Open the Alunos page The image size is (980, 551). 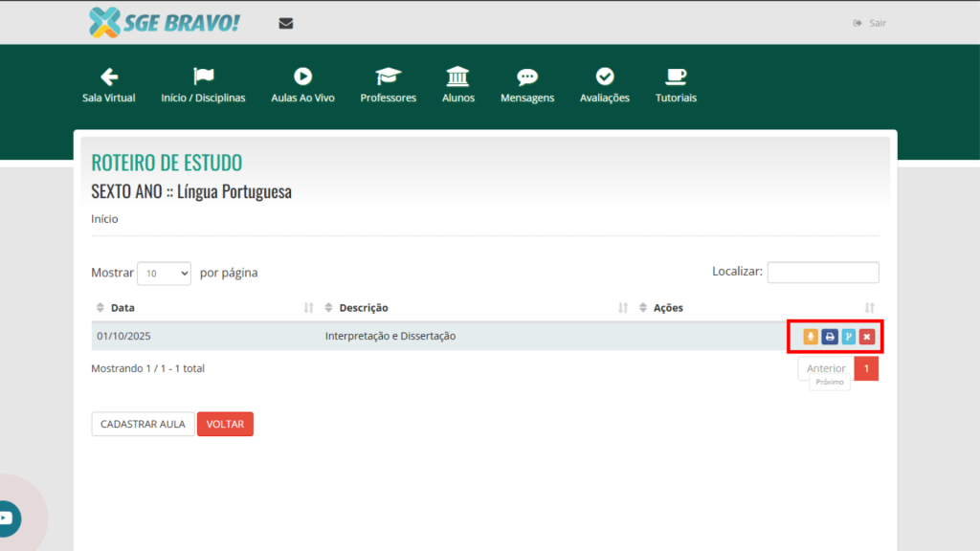click(457, 85)
